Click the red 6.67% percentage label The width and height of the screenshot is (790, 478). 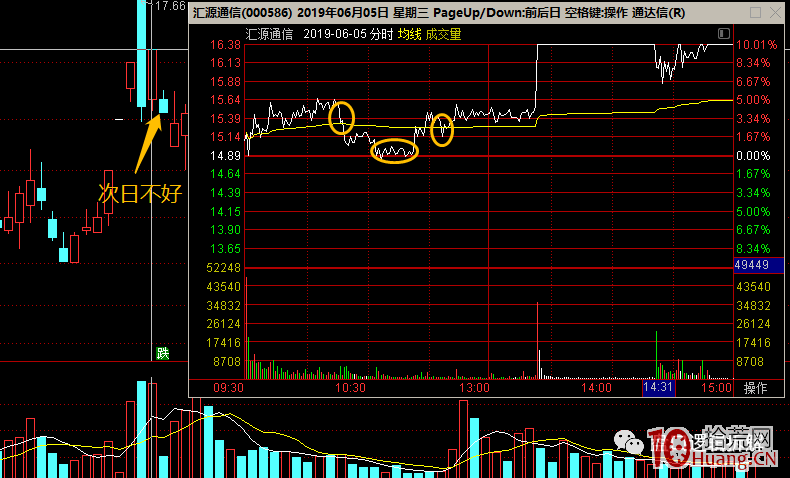(753, 81)
